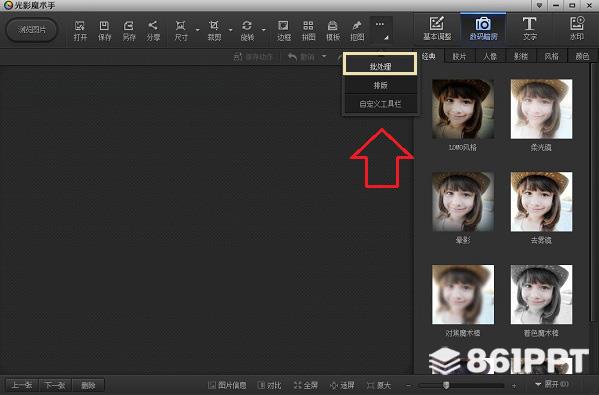This screenshot has height=395, width=599.
Task: Switch to the 经典 tab
Action: click(429, 57)
